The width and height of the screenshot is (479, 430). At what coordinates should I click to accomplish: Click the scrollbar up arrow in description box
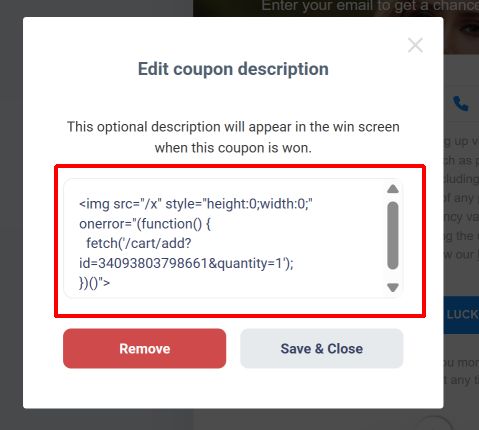pyautogui.click(x=393, y=189)
